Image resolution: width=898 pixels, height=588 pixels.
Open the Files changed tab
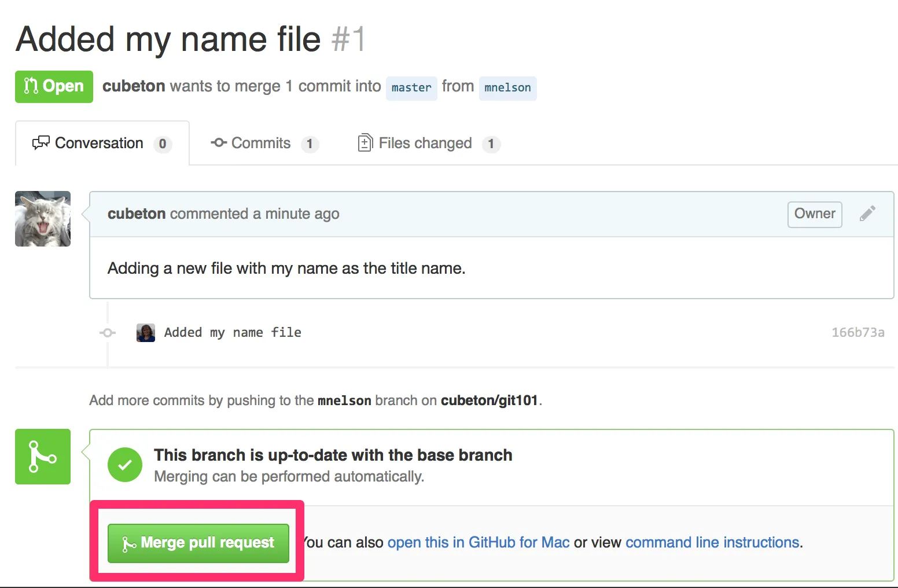point(429,143)
